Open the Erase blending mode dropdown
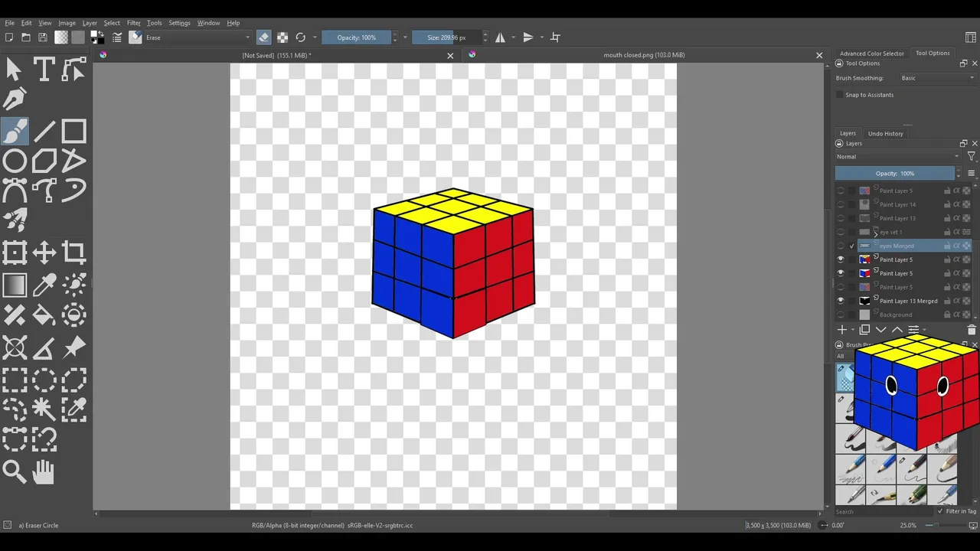This screenshot has height=551, width=980. point(198,37)
